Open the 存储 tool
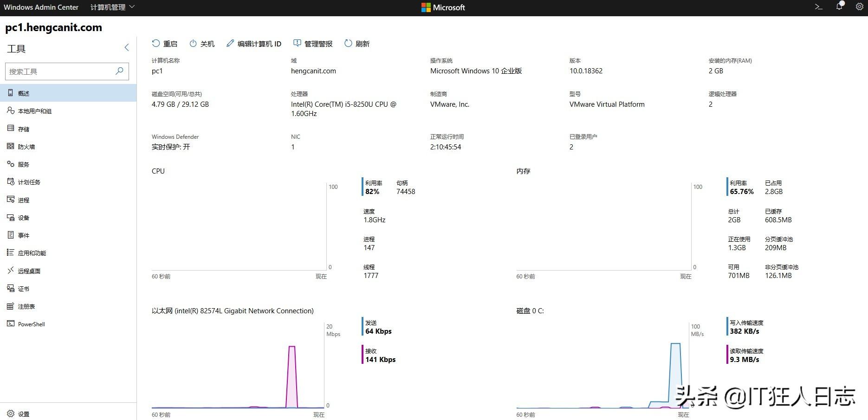The height and width of the screenshot is (420, 868). (68, 129)
